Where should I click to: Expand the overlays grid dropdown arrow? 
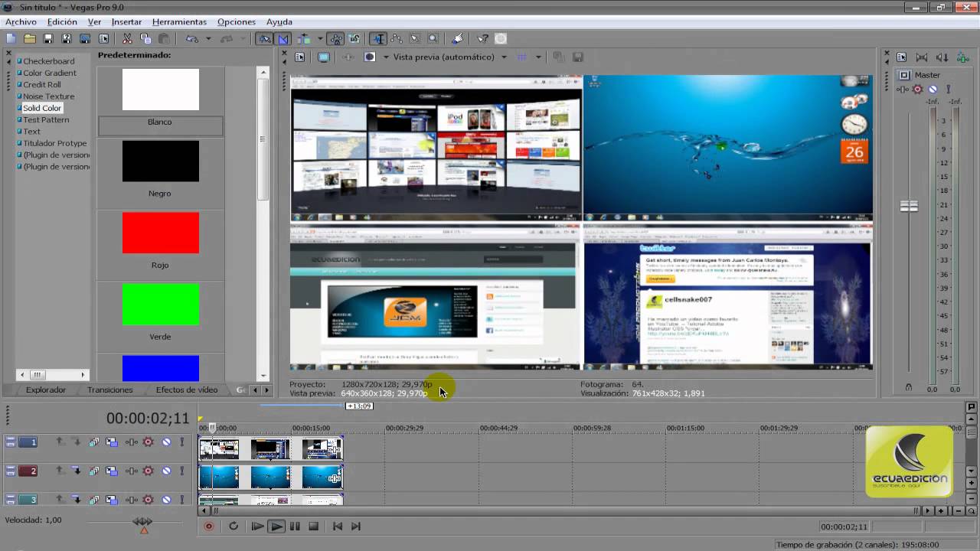coord(538,57)
